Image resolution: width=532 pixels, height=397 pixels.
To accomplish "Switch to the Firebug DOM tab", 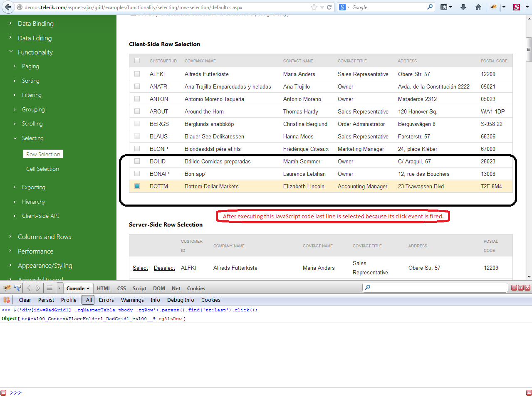I will [159, 288].
